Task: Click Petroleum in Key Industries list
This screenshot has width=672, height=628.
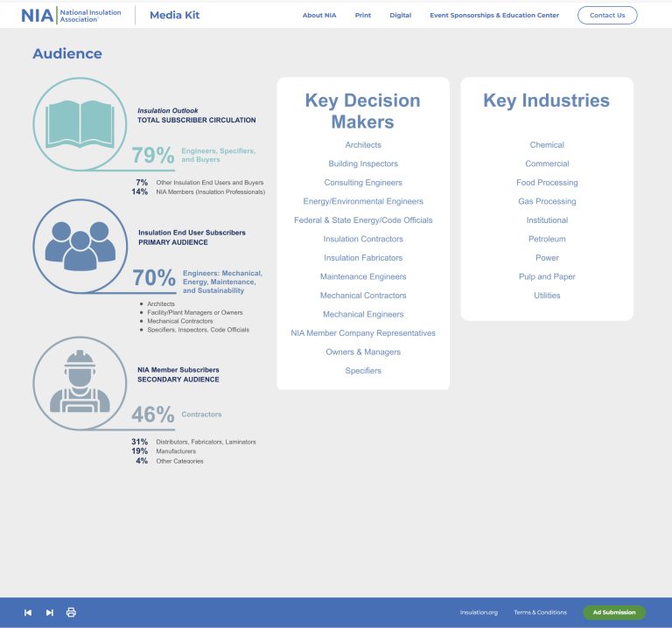Action: 547,239
